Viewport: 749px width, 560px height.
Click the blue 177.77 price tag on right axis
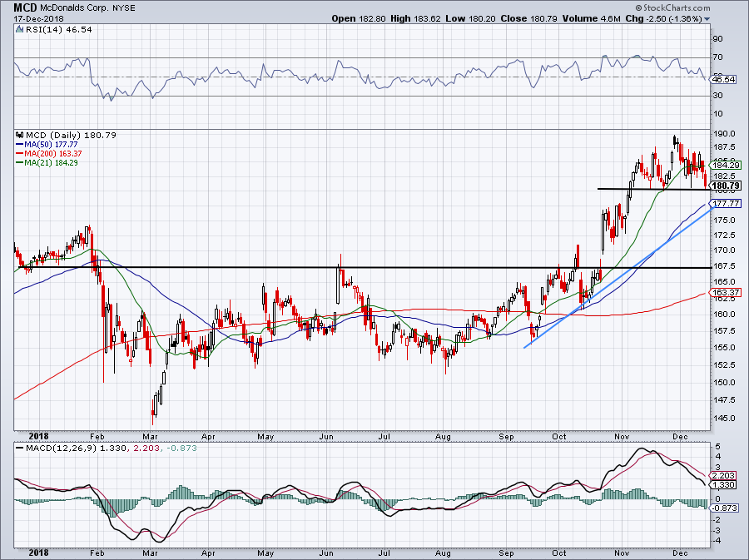726,203
